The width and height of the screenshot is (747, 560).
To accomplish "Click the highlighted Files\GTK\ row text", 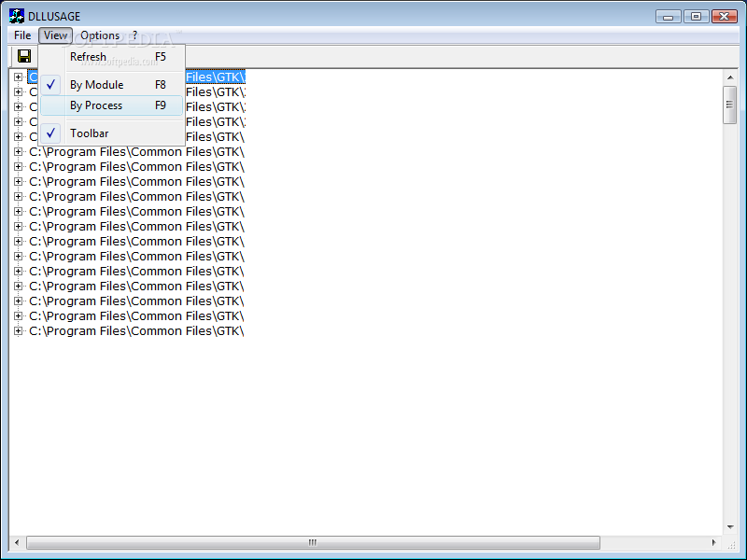I will (216, 77).
